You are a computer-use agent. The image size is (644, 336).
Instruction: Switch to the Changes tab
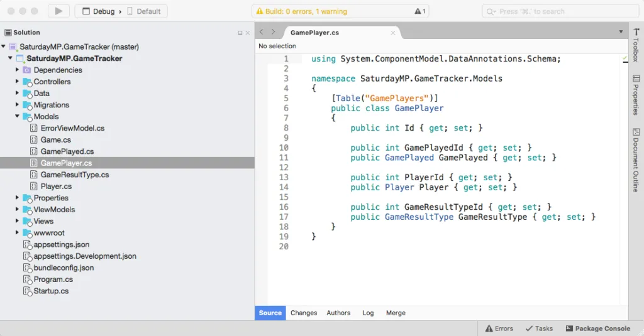point(304,313)
